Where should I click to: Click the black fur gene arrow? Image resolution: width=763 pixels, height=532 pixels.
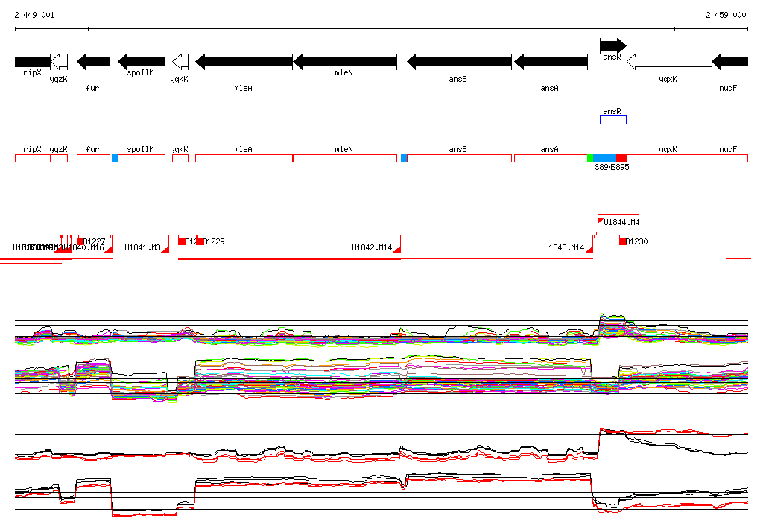coord(93,62)
